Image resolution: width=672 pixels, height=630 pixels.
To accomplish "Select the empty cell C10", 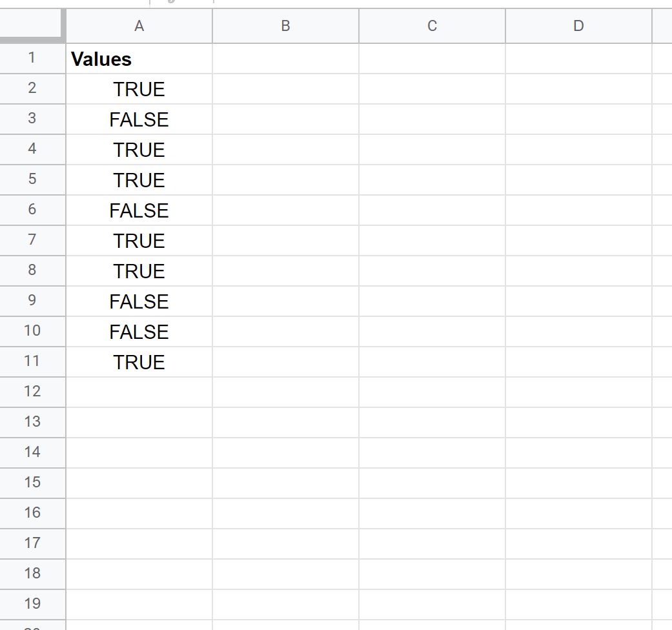I will [x=431, y=331].
